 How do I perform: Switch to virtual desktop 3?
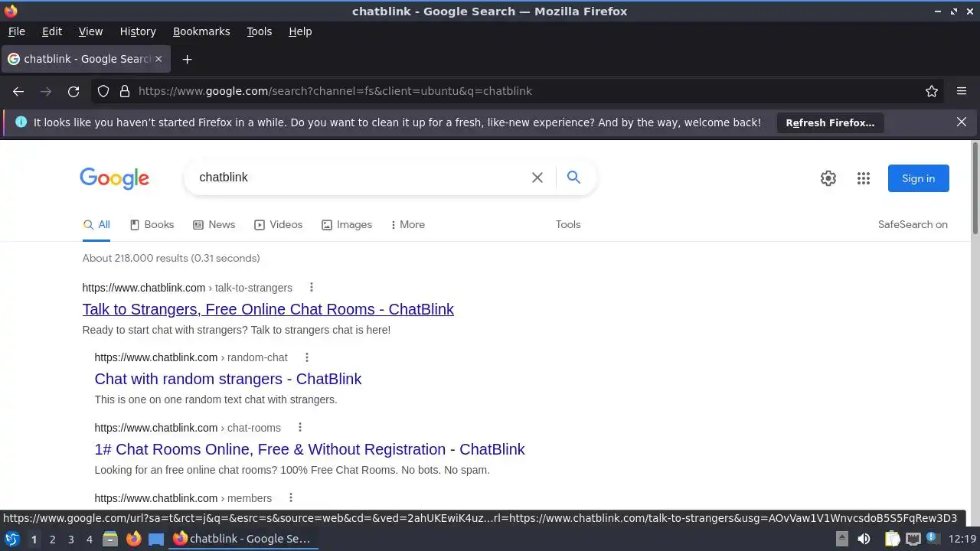coord(70,540)
